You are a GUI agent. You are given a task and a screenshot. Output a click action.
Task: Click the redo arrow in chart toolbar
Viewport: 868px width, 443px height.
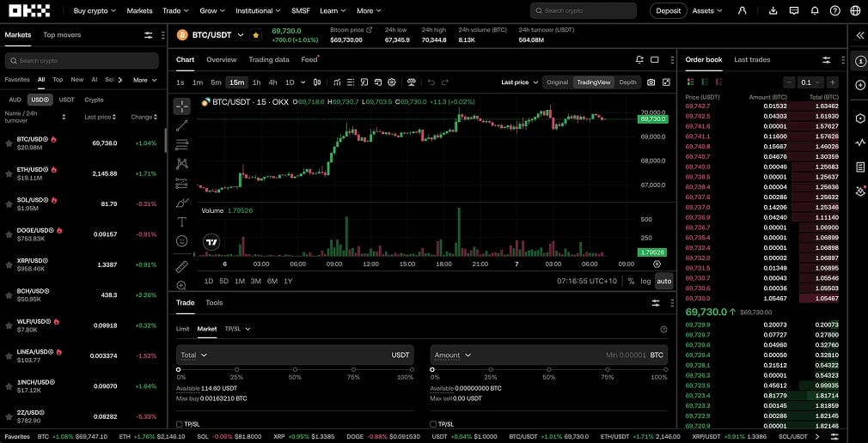point(444,82)
